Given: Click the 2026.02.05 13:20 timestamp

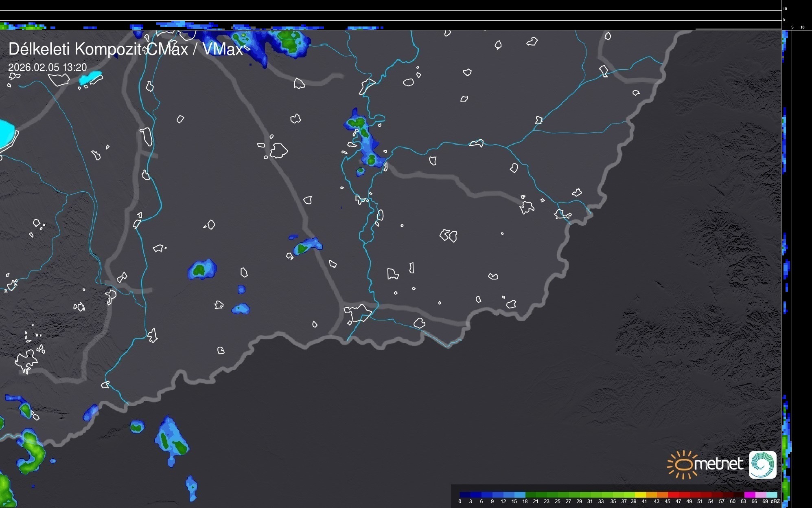Looking at the screenshot, I should click(48, 67).
